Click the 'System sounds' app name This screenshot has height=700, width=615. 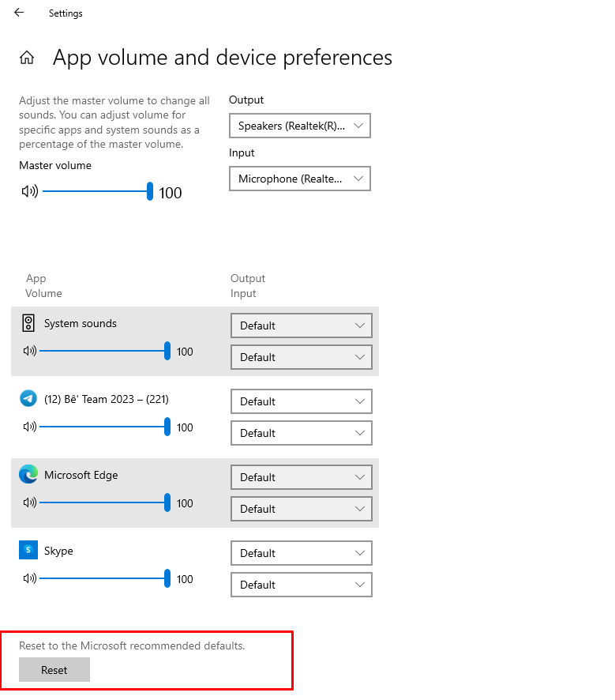pos(81,323)
